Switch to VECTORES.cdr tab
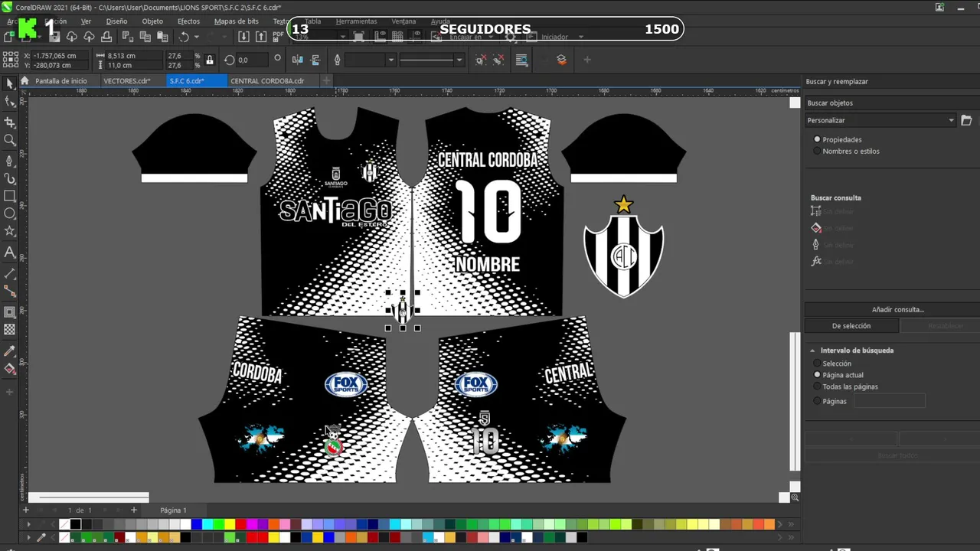This screenshot has height=551, width=980. [x=126, y=80]
